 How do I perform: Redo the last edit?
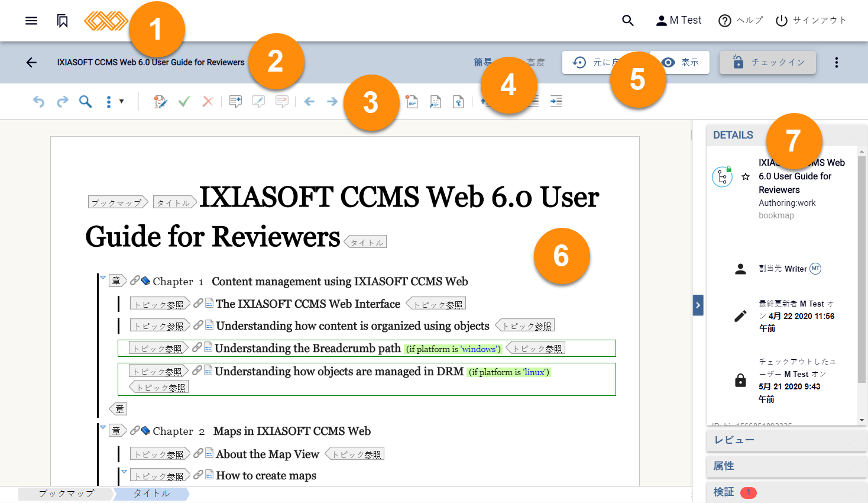(62, 102)
